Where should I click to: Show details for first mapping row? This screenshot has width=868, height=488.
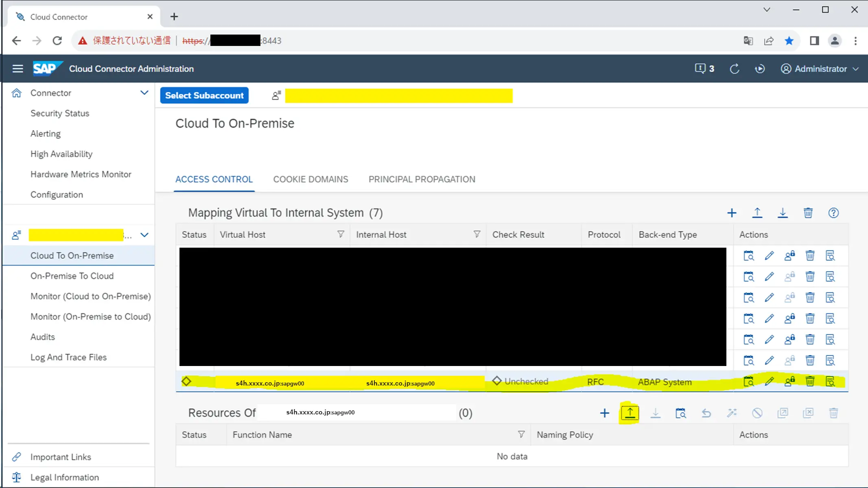830,256
